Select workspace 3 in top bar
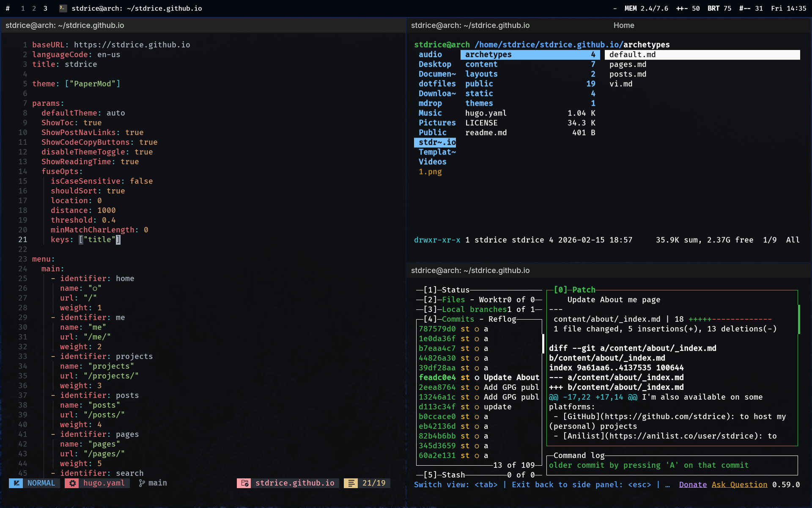 pyautogui.click(x=46, y=8)
